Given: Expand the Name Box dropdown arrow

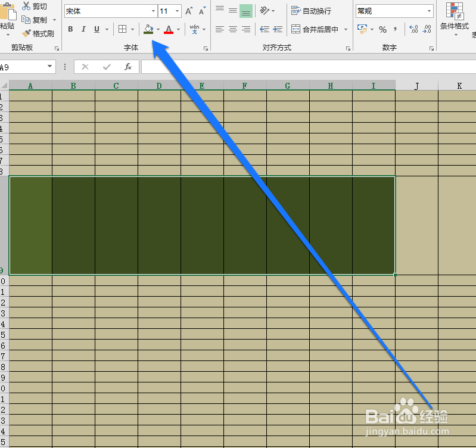Looking at the screenshot, I should [50, 67].
